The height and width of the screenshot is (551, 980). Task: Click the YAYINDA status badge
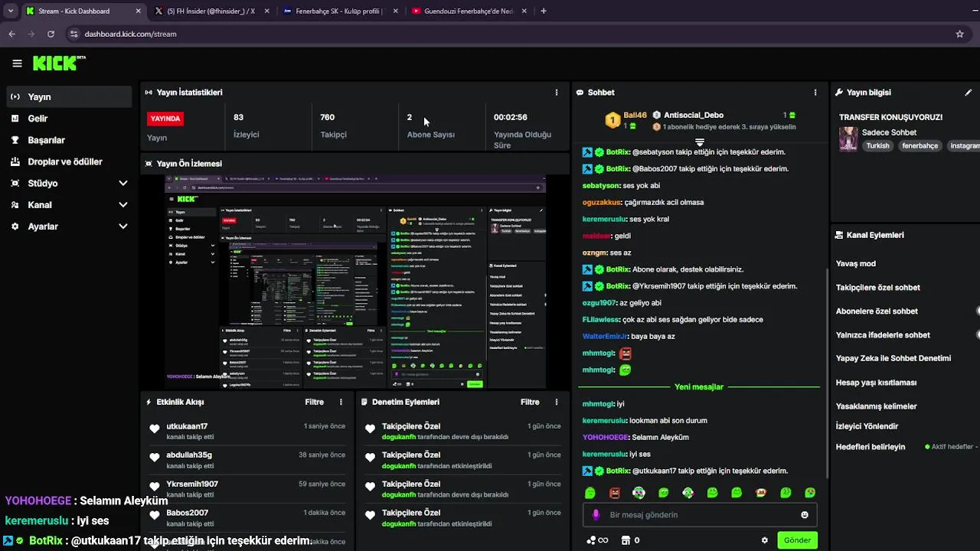click(165, 119)
